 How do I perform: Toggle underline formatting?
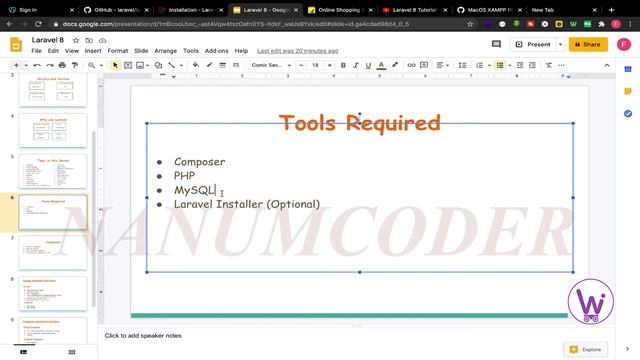[368, 65]
